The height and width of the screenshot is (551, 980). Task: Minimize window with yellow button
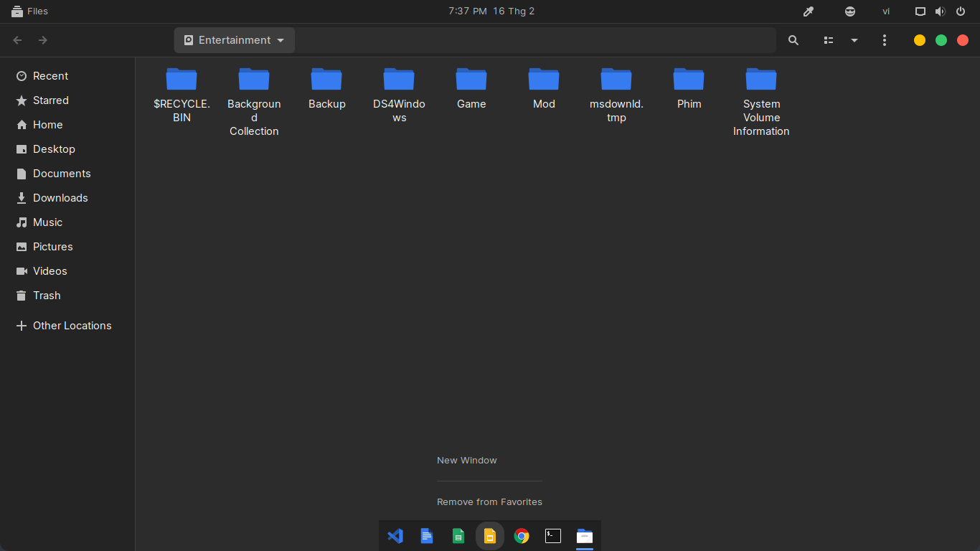[x=920, y=40]
